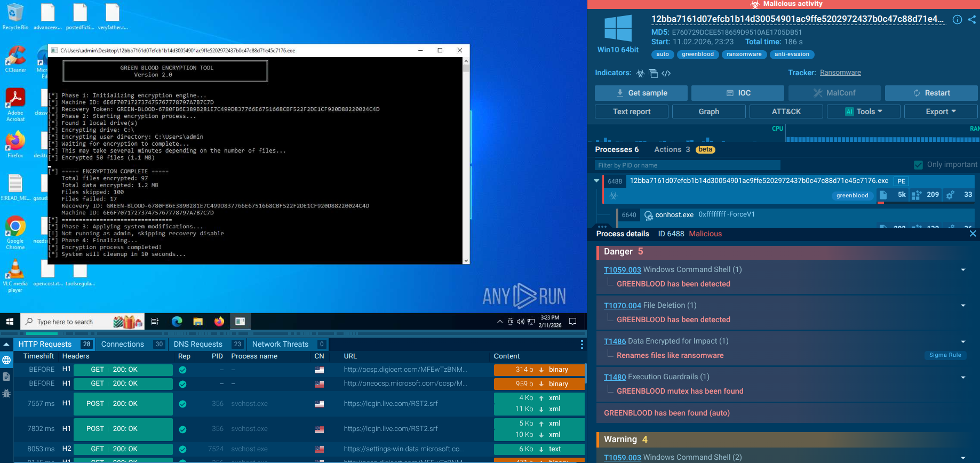Click the biohazard indicator icon
Viewport: 980px width, 463px height.
[x=640, y=73]
